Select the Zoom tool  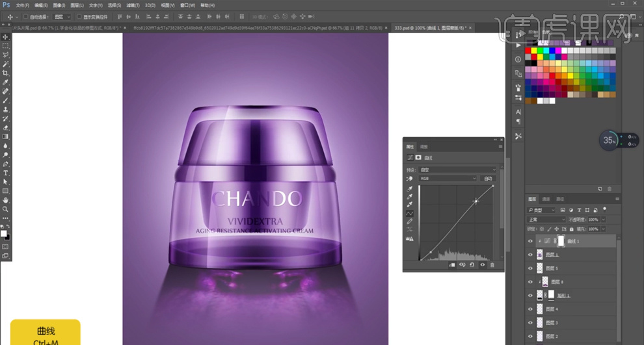click(5, 209)
